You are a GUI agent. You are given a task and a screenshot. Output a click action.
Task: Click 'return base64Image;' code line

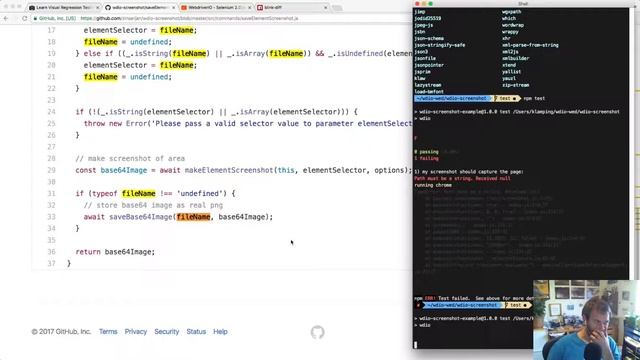point(115,252)
